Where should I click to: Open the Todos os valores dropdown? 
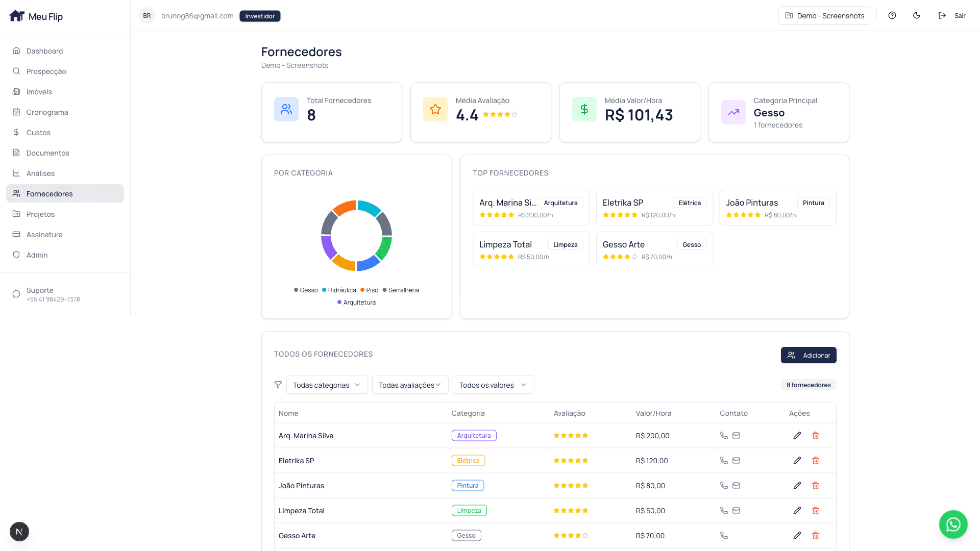point(493,385)
